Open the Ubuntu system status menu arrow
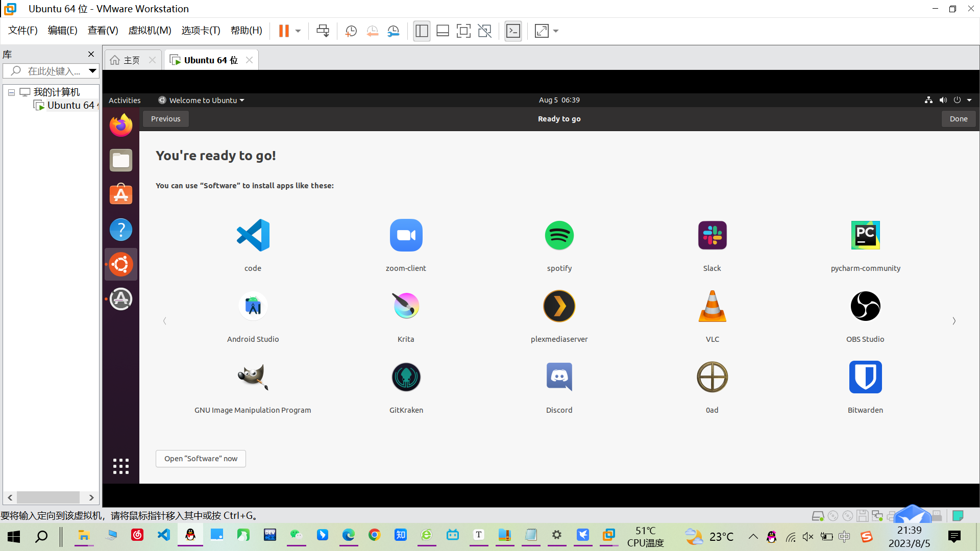The image size is (980, 551). tap(969, 100)
